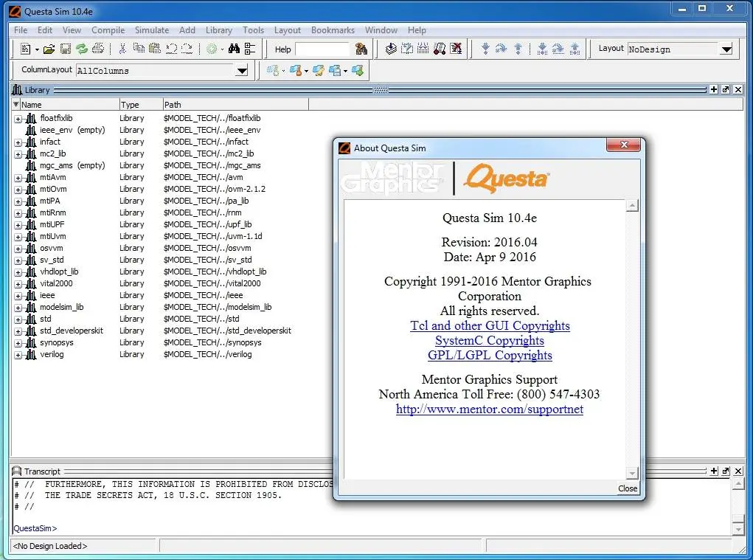Expand the ieee library node
Image resolution: width=753 pixels, height=560 pixels.
18,297
